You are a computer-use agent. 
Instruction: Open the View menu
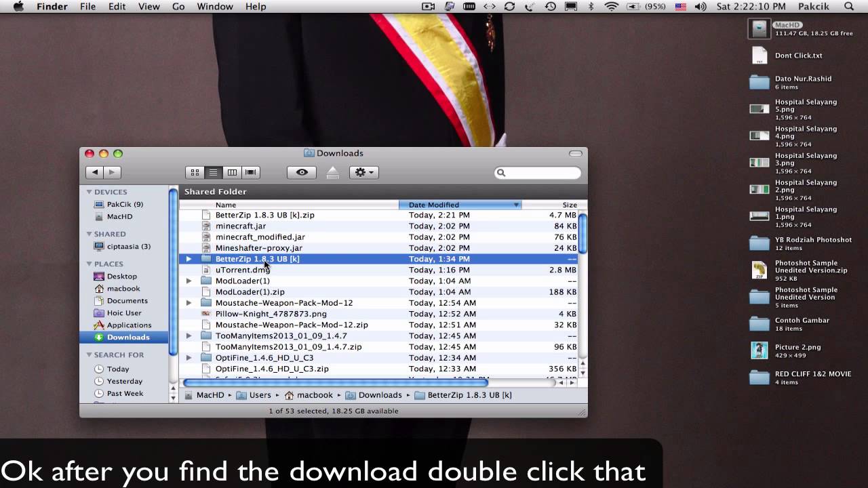(149, 7)
